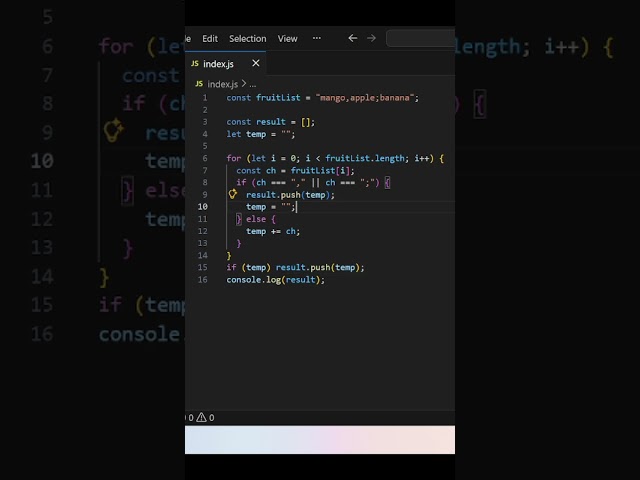
Task: Select the index.js editor tab
Action: 225,64
